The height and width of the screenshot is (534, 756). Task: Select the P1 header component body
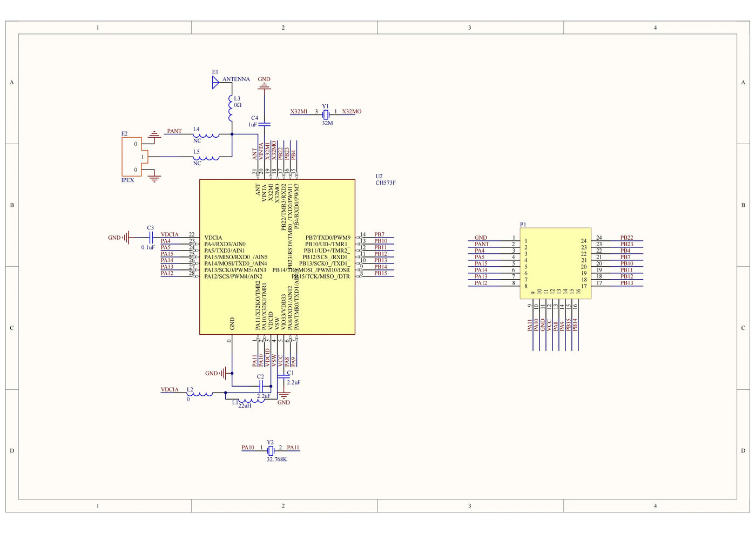coord(555,263)
